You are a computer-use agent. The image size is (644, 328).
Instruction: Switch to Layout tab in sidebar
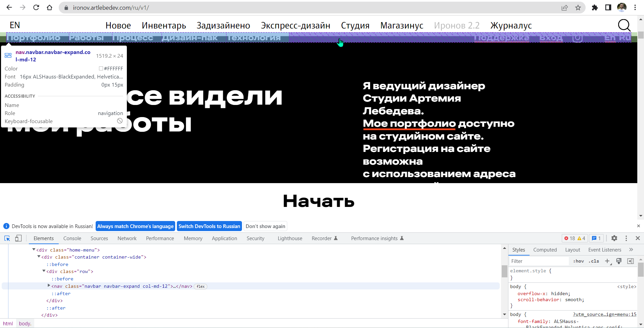click(x=573, y=250)
